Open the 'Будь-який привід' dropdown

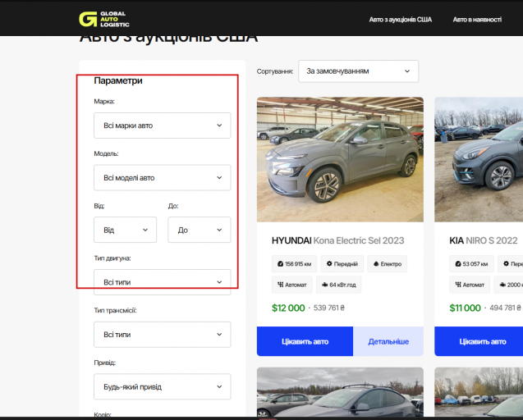162,386
